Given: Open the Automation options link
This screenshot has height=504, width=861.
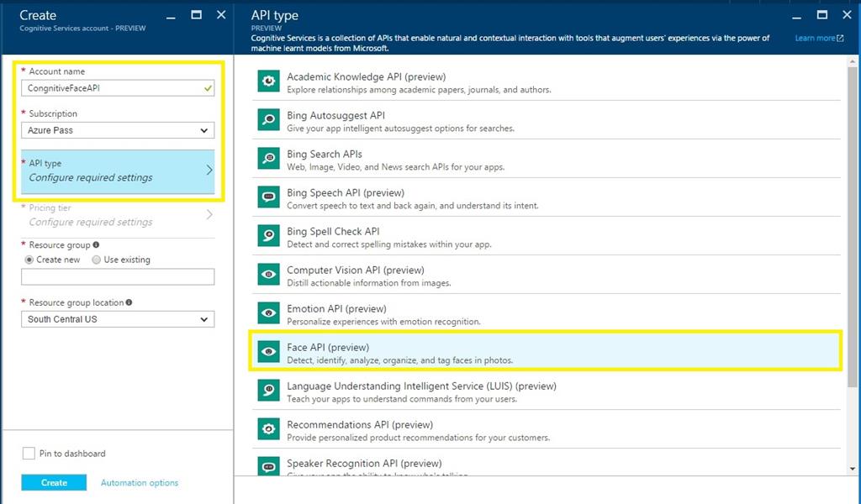Looking at the screenshot, I should (x=140, y=483).
